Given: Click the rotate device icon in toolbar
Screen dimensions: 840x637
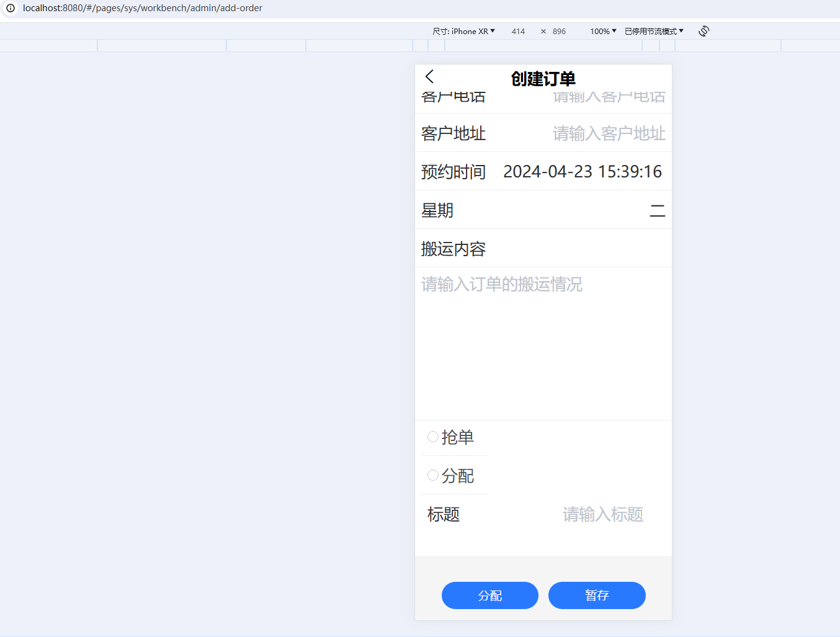Looking at the screenshot, I should (x=704, y=31).
